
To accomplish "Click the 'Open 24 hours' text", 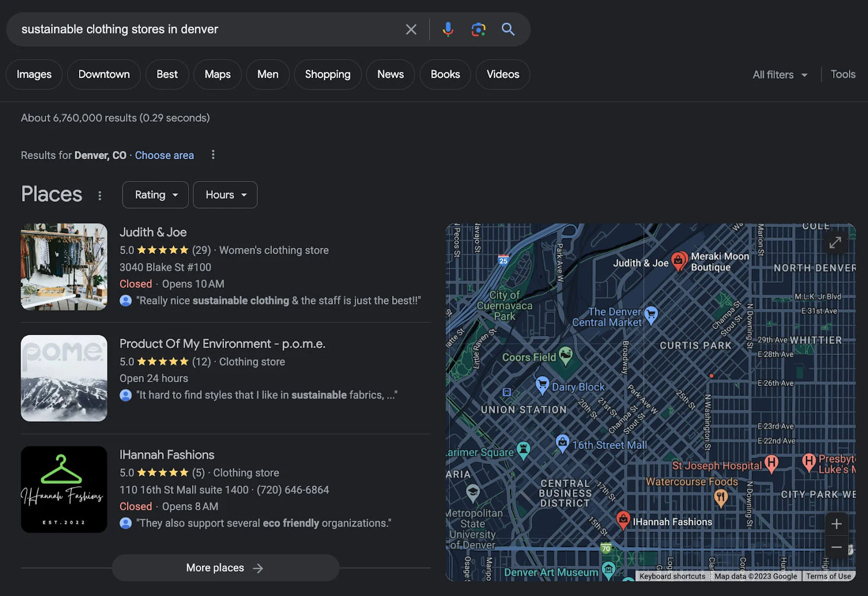I will [154, 379].
